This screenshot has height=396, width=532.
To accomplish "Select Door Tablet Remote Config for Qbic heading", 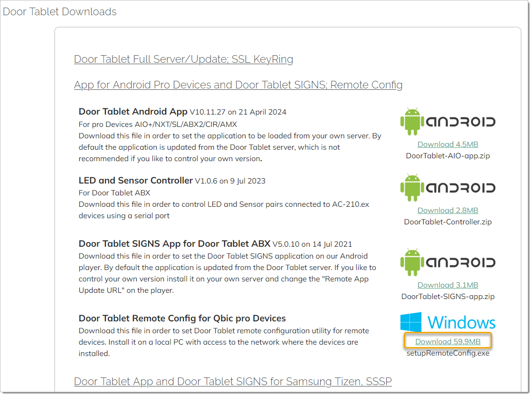I will pyautogui.click(x=182, y=319).
